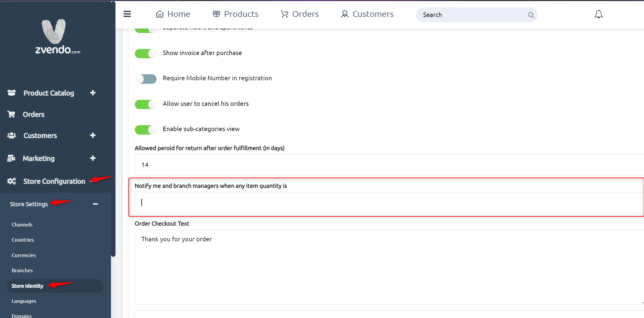Click the Store Configuration gears icon
Viewport: 644px width, 318px height.
click(12, 181)
